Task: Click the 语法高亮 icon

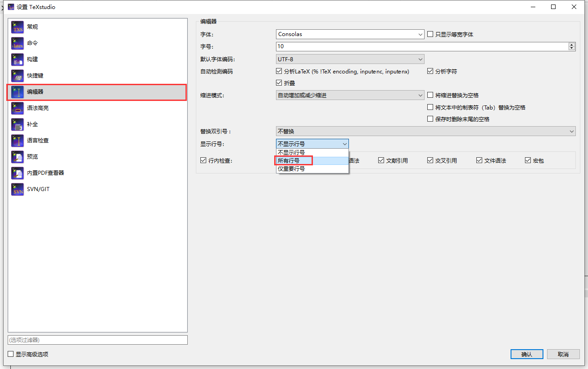Action: coord(18,108)
